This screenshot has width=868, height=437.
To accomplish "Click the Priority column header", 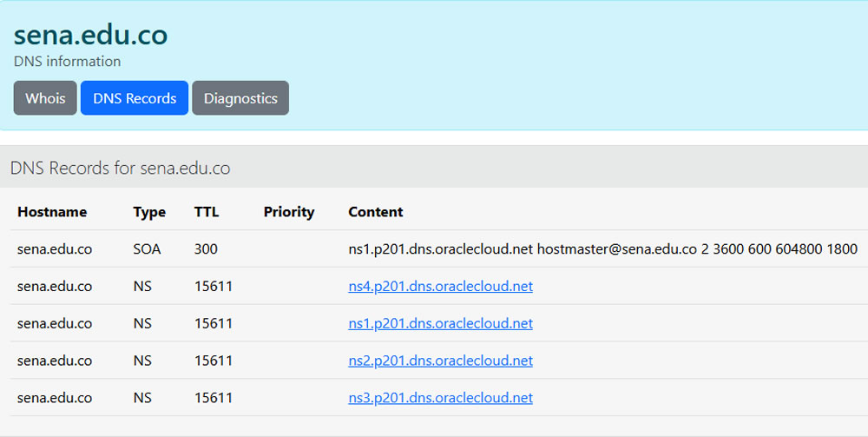I will click(x=289, y=212).
